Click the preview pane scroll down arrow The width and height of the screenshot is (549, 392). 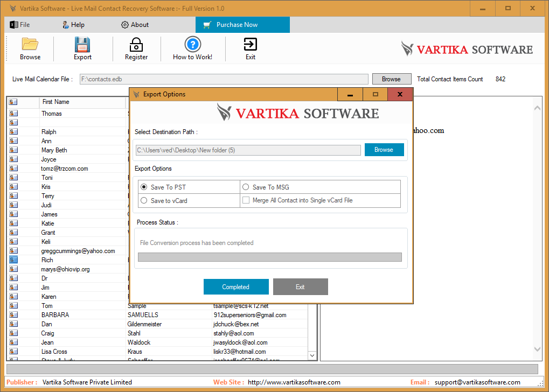click(538, 349)
